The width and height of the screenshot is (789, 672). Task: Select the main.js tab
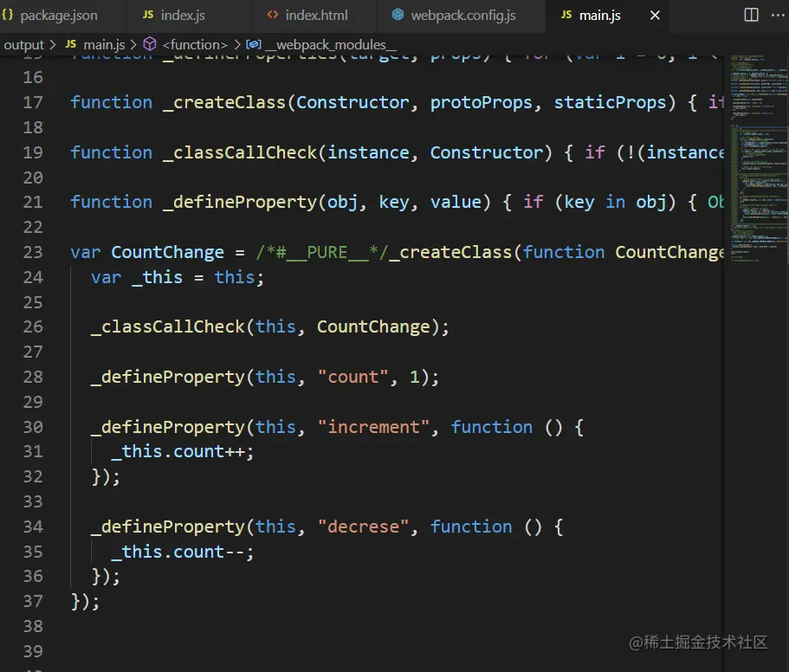(x=600, y=16)
